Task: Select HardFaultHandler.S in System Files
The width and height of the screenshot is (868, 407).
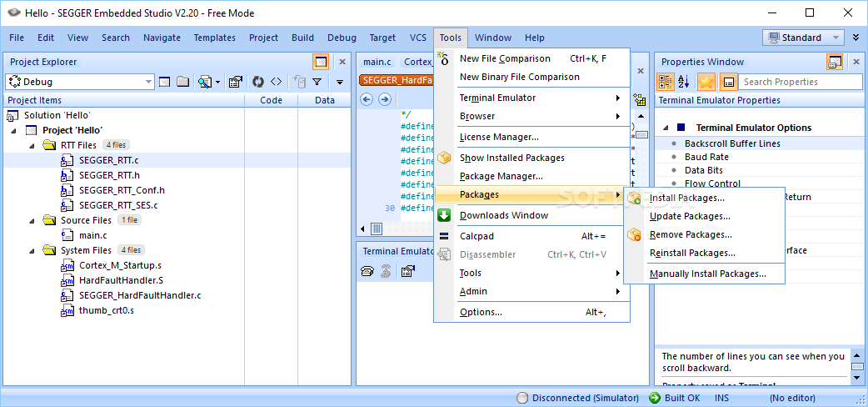Action: [x=122, y=280]
